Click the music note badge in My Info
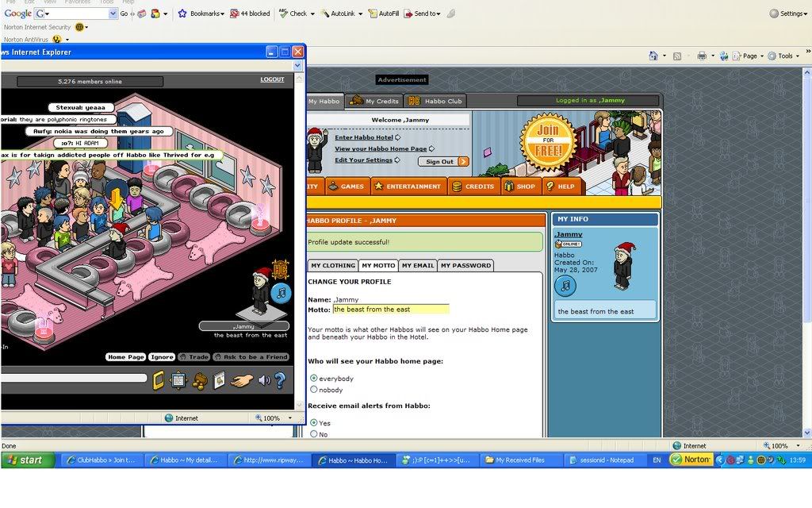 tap(565, 286)
